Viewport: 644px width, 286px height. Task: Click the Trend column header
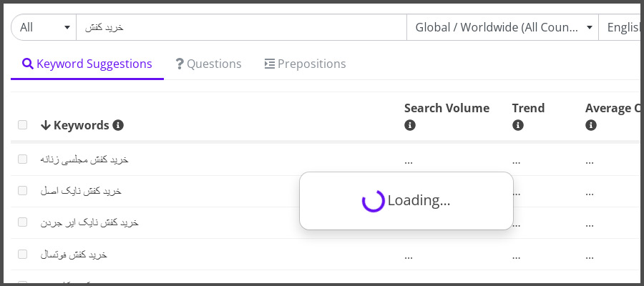(528, 108)
